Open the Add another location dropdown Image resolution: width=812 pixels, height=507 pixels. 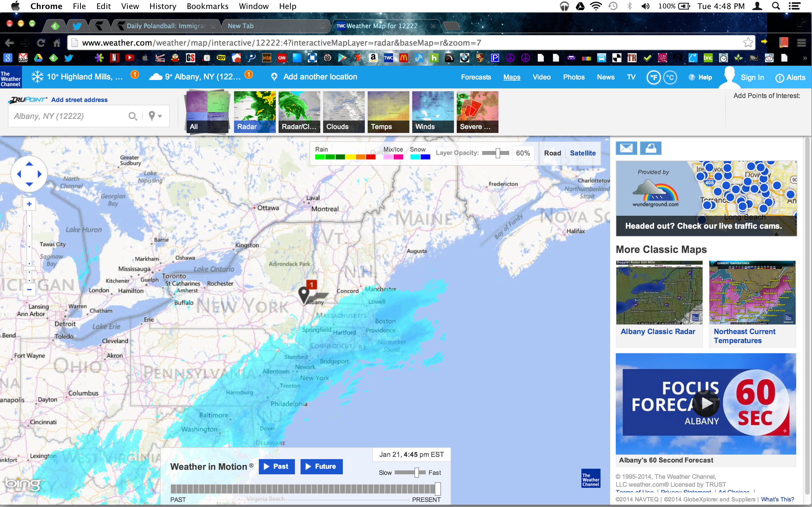pyautogui.click(x=320, y=77)
